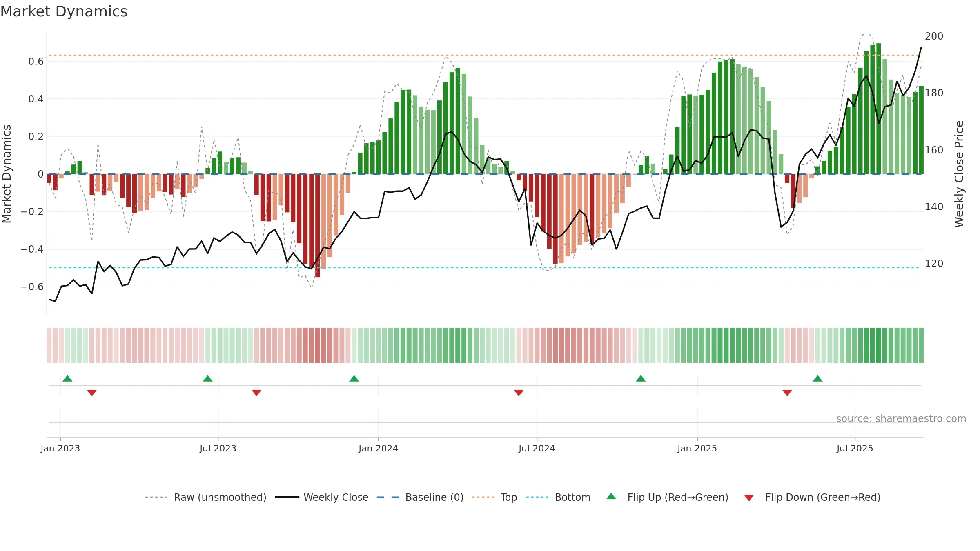Click the cyan dashed Bottom line sample in legend

click(537, 497)
